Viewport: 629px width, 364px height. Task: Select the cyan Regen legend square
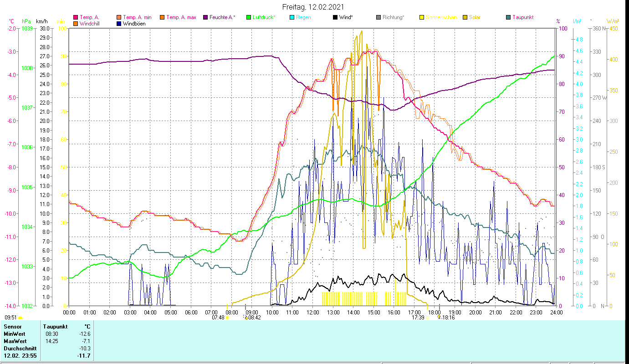[292, 17]
